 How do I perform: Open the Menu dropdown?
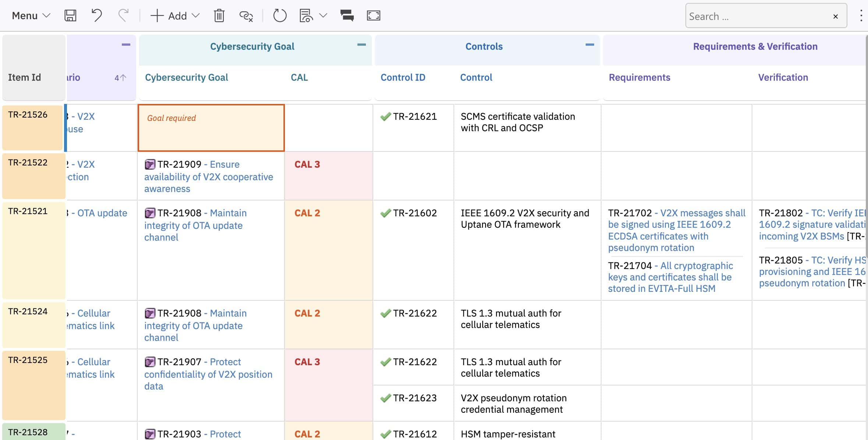31,15
